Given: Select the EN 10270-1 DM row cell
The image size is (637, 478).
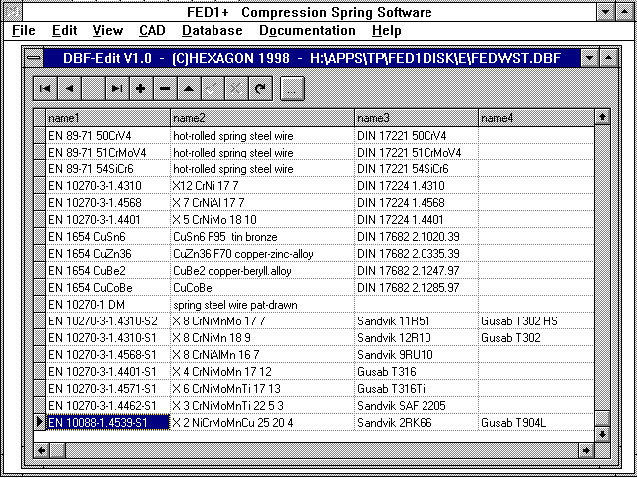Looking at the screenshot, I should tap(108, 303).
